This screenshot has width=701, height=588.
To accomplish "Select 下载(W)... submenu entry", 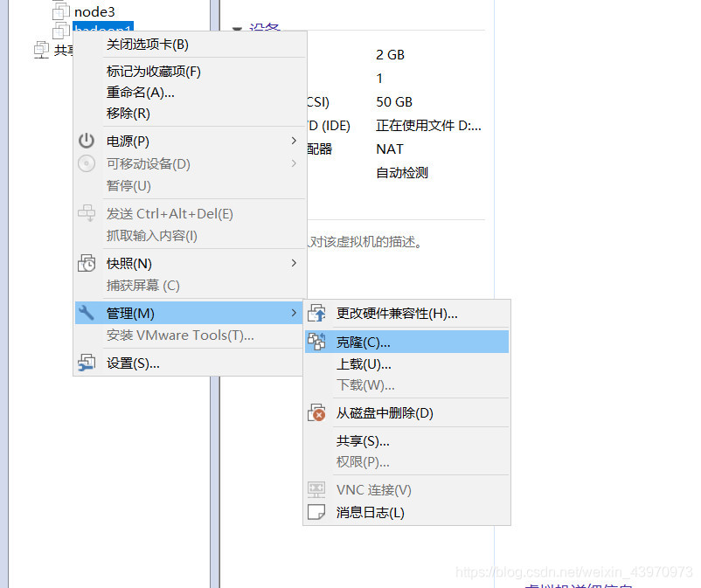I will [406, 385].
